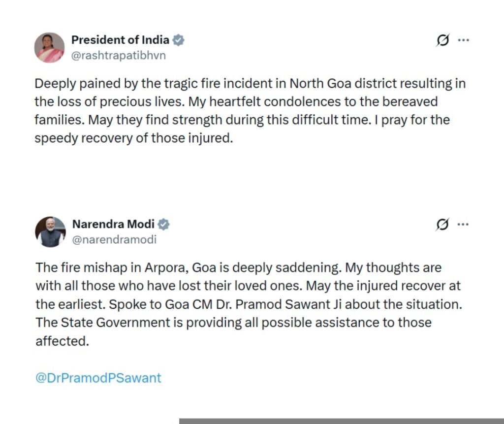Open Grok explain on President of India post
The image size is (504, 424).
[x=442, y=41]
